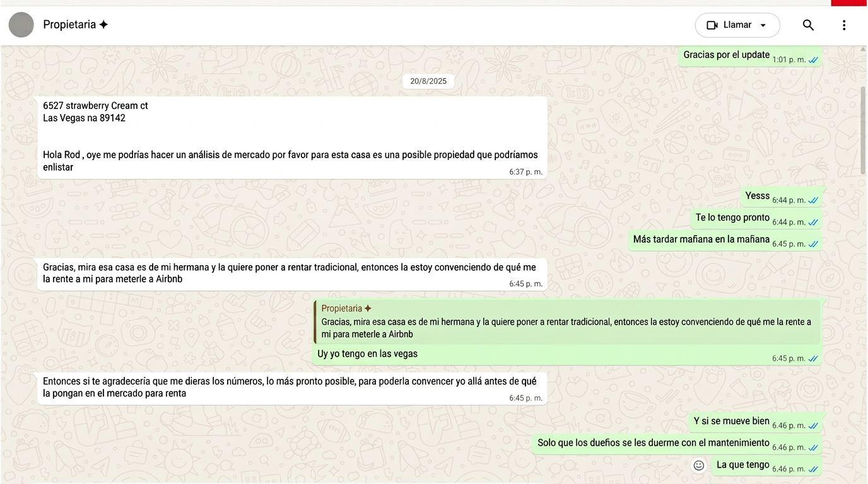React with an emoji to "La que tengo"
Image resolution: width=868 pixels, height=484 pixels.
click(698, 465)
